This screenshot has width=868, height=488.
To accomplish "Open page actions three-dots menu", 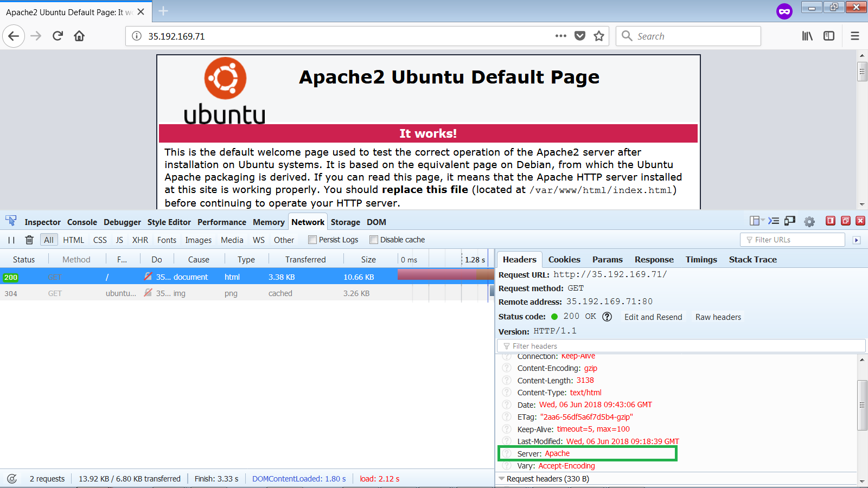I will [561, 36].
